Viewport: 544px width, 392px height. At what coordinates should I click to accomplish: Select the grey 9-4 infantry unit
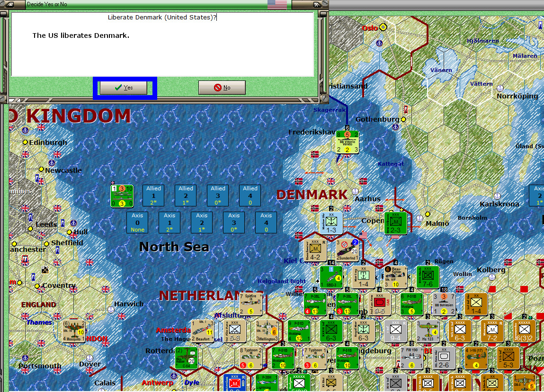coord(395,331)
